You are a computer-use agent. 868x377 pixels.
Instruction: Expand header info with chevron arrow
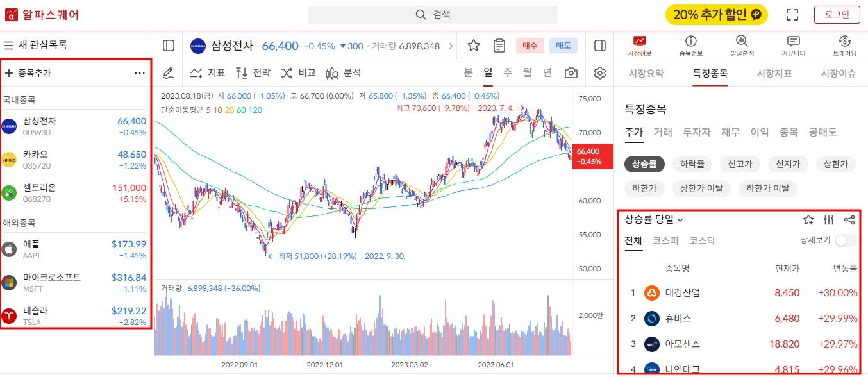coord(451,46)
